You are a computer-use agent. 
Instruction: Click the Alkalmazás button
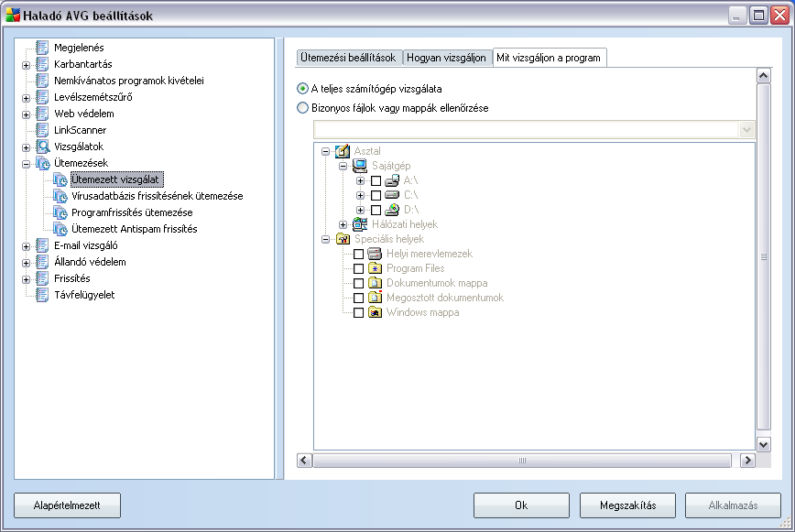(733, 505)
